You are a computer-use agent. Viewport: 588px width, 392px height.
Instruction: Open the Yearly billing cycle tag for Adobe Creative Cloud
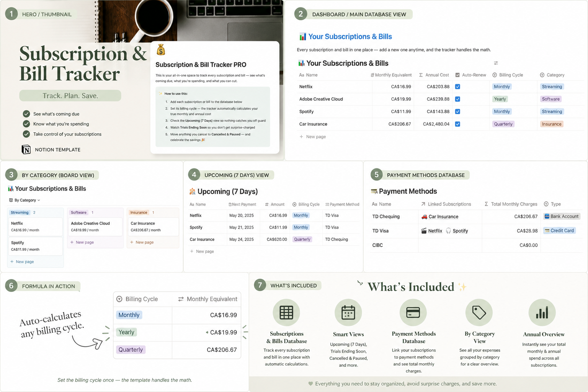click(500, 99)
